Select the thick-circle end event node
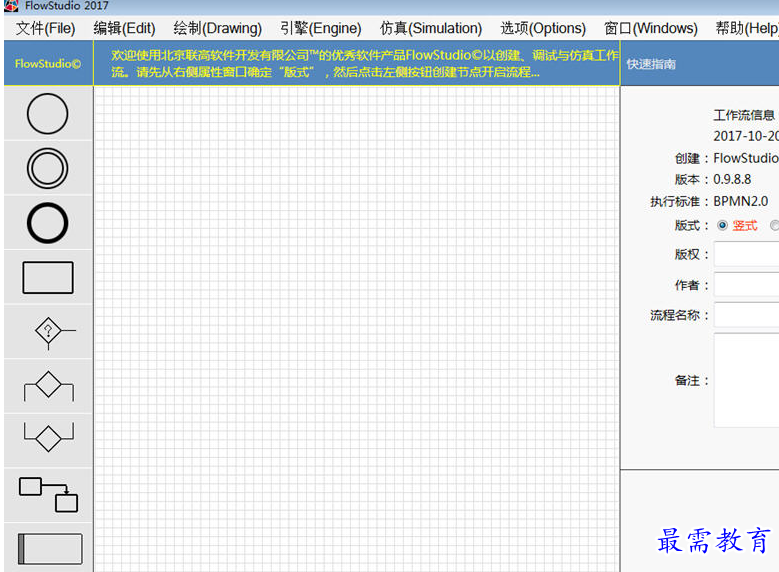The width and height of the screenshot is (779, 572). tap(48, 223)
